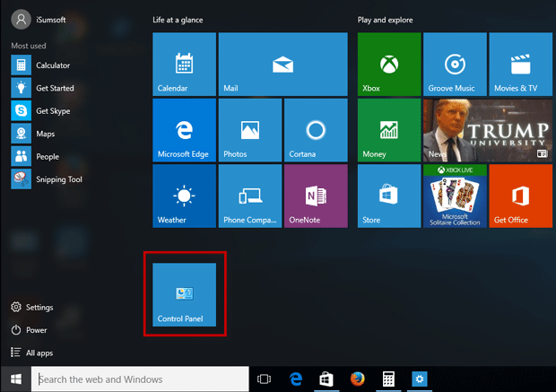Open the Get Office tile
The height and width of the screenshot is (392, 556).
pyautogui.click(x=521, y=196)
